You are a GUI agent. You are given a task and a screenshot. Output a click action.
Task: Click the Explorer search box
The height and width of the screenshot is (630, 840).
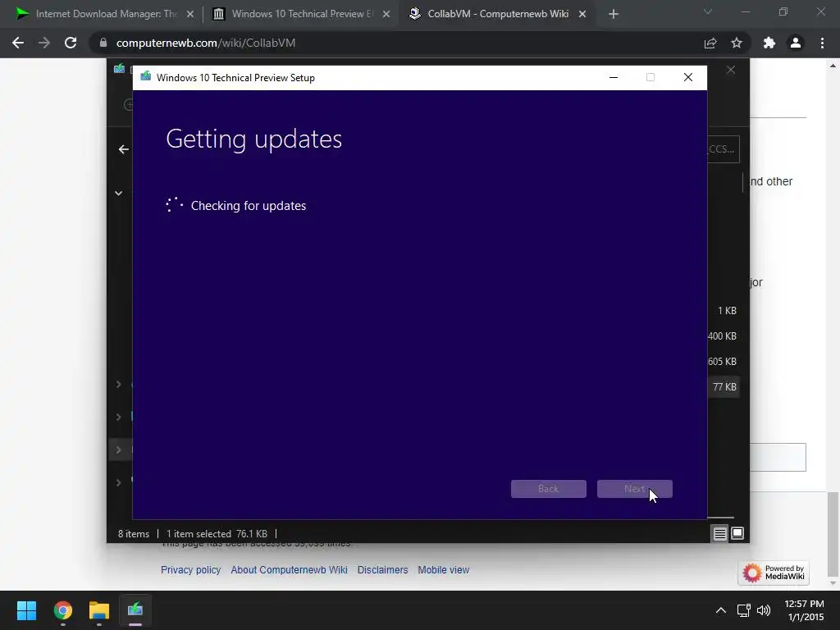coord(724,149)
